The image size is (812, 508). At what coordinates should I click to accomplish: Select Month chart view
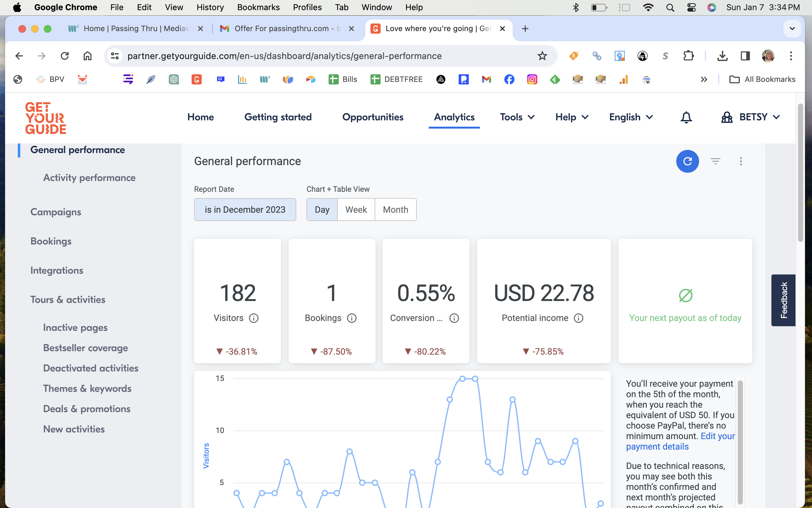(x=396, y=210)
